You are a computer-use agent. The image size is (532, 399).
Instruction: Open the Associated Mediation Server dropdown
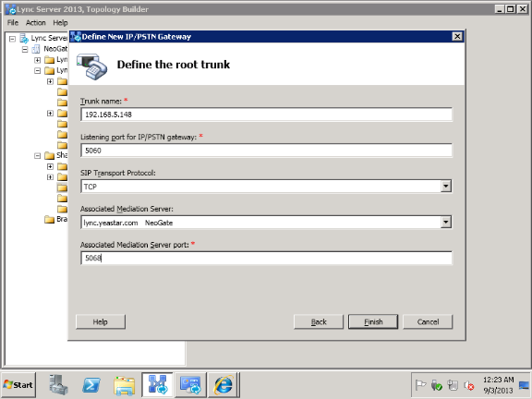coord(446,223)
